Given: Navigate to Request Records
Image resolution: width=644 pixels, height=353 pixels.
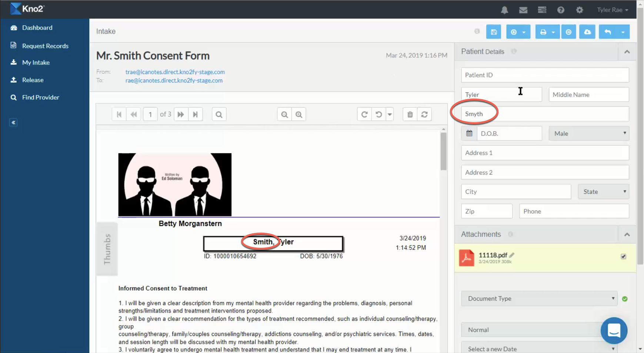Looking at the screenshot, I should click(45, 46).
